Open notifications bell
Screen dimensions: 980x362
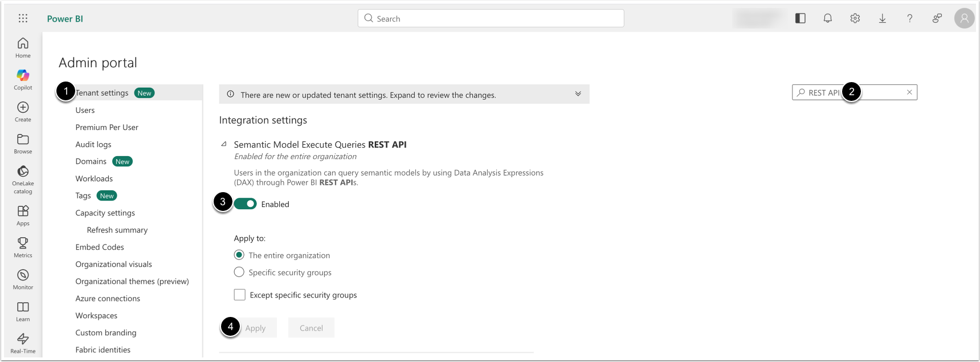[x=828, y=18]
